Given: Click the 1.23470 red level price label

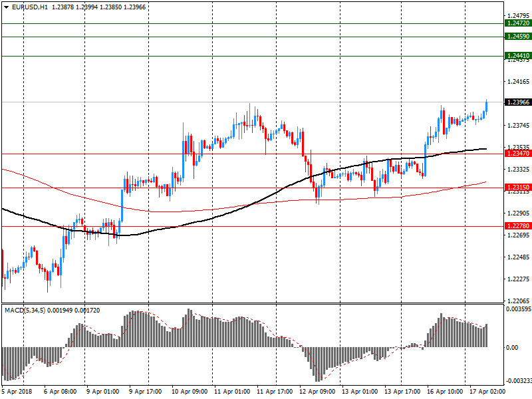Looking at the screenshot, I should click(518, 154).
